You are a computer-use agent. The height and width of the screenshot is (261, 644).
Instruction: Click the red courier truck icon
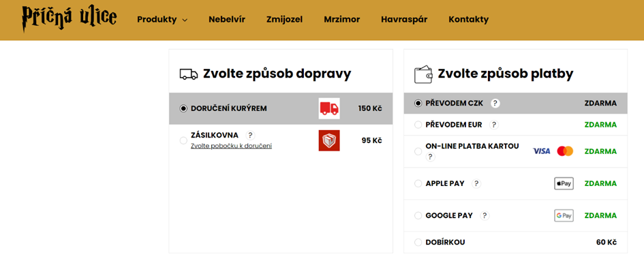pyautogui.click(x=329, y=108)
